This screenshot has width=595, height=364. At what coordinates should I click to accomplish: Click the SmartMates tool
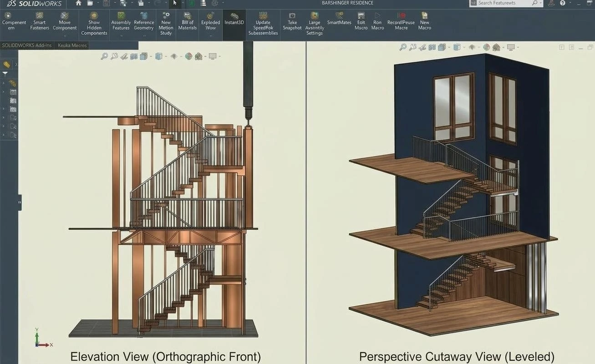(339, 19)
